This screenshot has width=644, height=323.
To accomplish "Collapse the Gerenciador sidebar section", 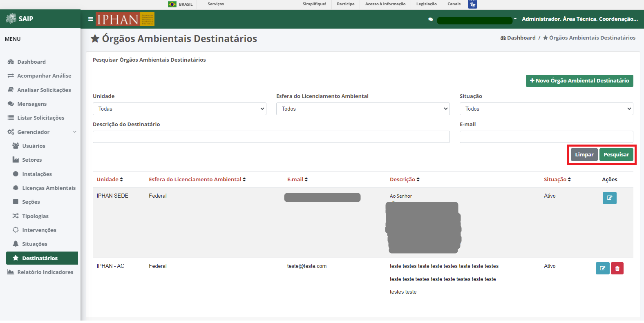I will [x=75, y=132].
